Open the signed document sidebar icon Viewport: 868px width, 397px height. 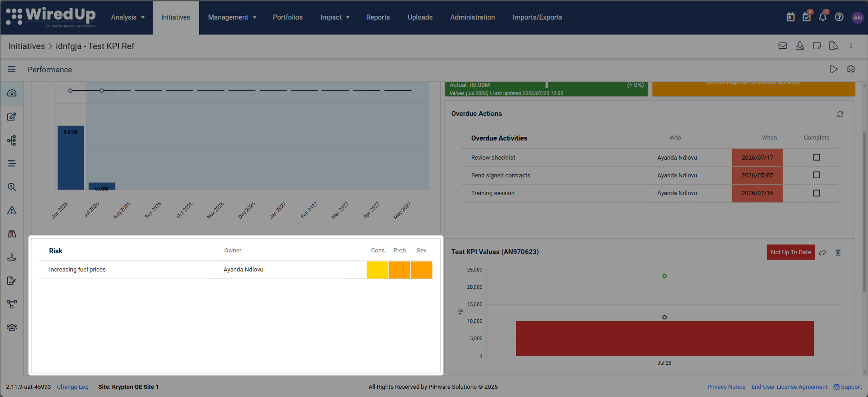pyautogui.click(x=12, y=281)
